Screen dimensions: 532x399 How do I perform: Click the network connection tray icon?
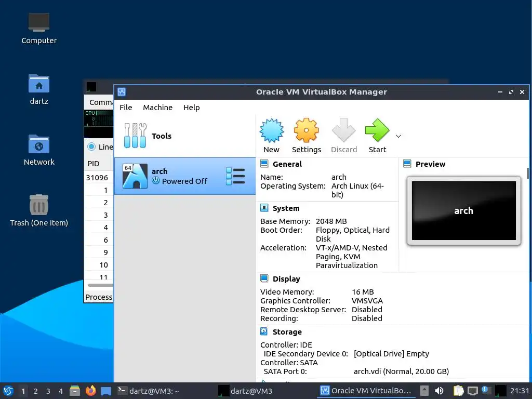point(473,391)
